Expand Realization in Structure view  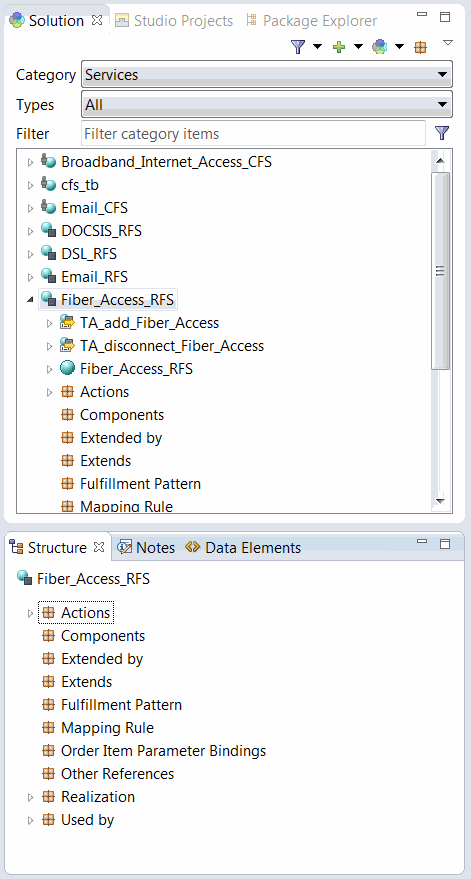pos(30,797)
